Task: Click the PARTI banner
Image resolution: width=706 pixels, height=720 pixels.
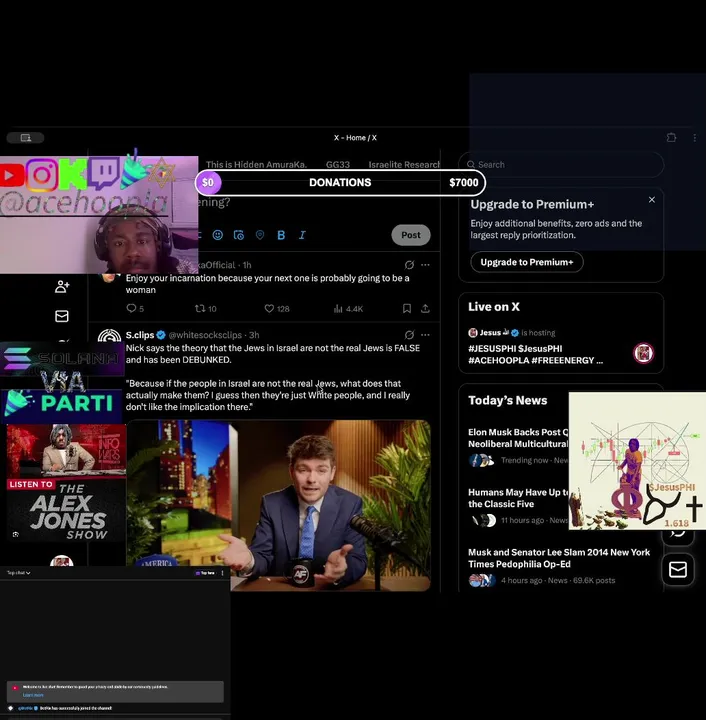Action: (x=62, y=403)
